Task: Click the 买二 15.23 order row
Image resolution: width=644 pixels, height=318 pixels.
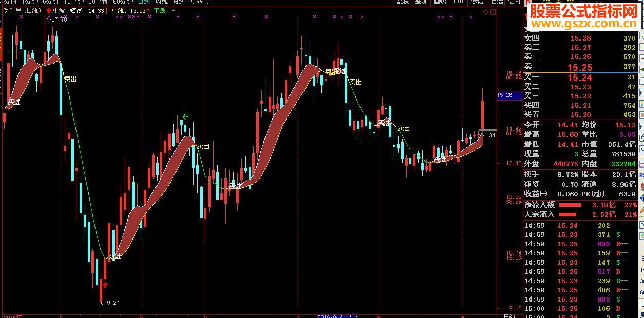Action: pos(580,87)
